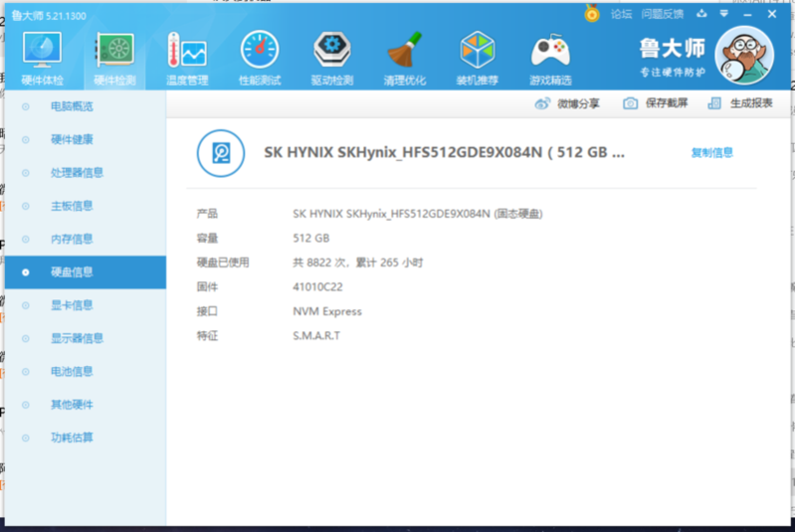Select 电脑概览 in the sidebar
This screenshot has width=795, height=532.
tap(72, 106)
